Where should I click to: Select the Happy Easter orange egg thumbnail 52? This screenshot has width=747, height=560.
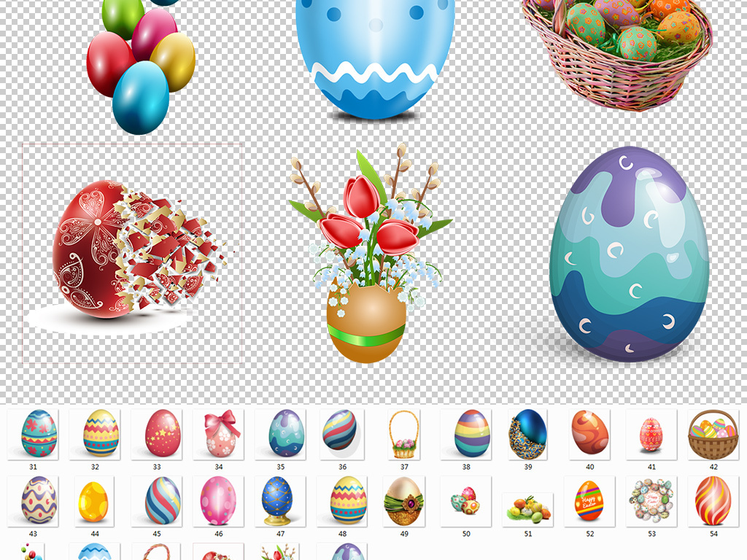tap(589, 502)
